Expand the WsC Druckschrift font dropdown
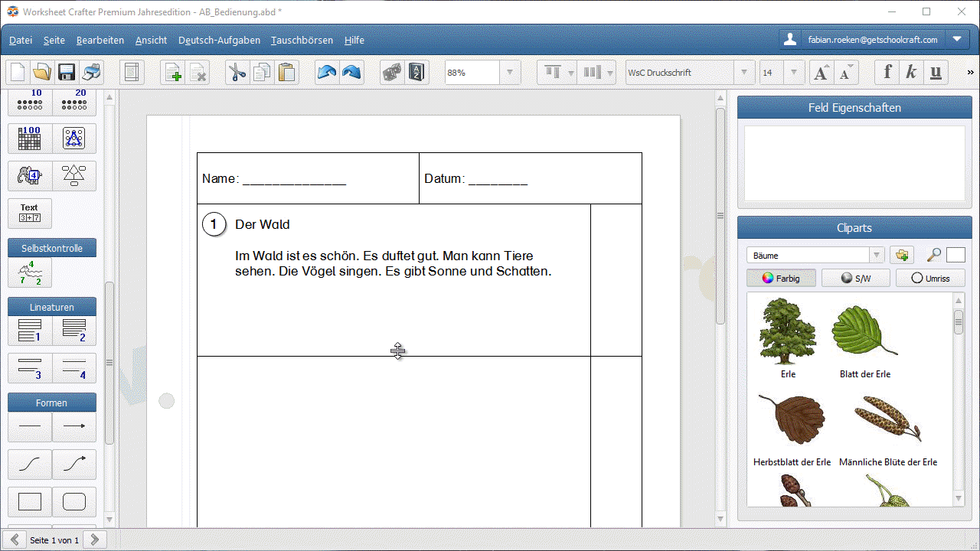This screenshot has width=980, height=551. (743, 73)
